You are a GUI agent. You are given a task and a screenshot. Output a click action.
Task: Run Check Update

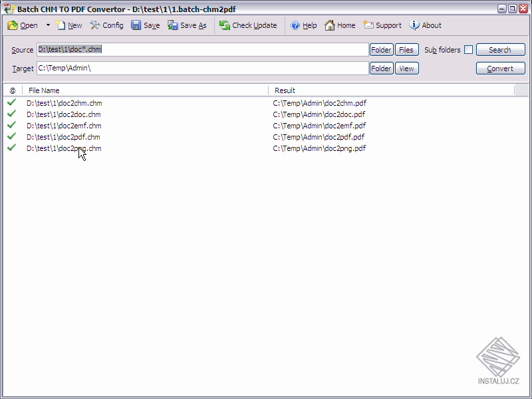(248, 25)
